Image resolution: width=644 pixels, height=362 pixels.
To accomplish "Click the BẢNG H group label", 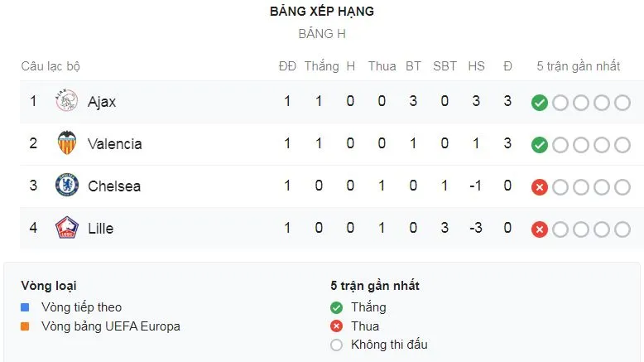I will pos(322,34).
